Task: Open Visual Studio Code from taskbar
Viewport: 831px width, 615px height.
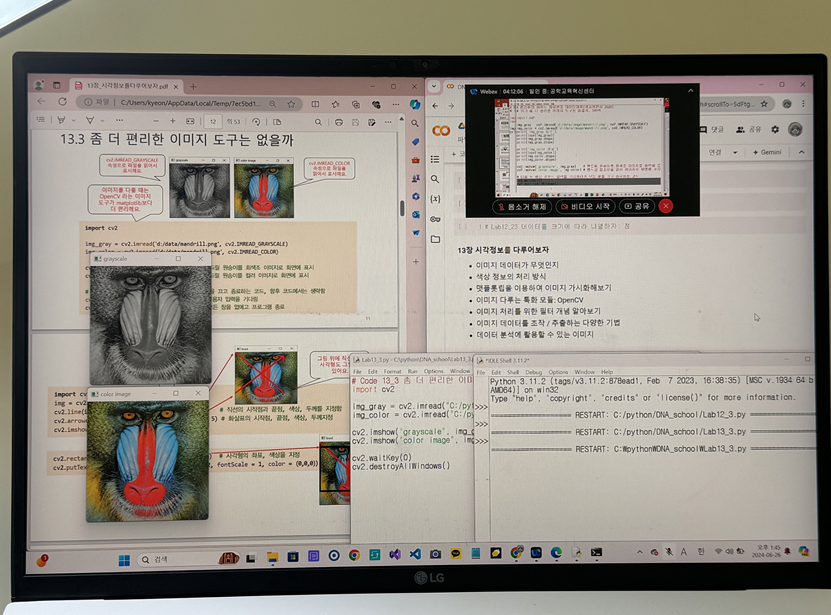Action: click(x=415, y=554)
